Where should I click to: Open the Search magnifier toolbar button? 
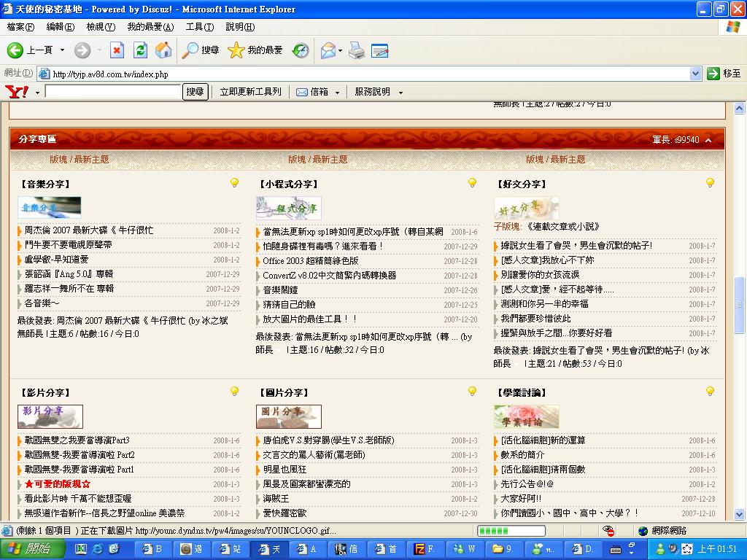(x=200, y=50)
